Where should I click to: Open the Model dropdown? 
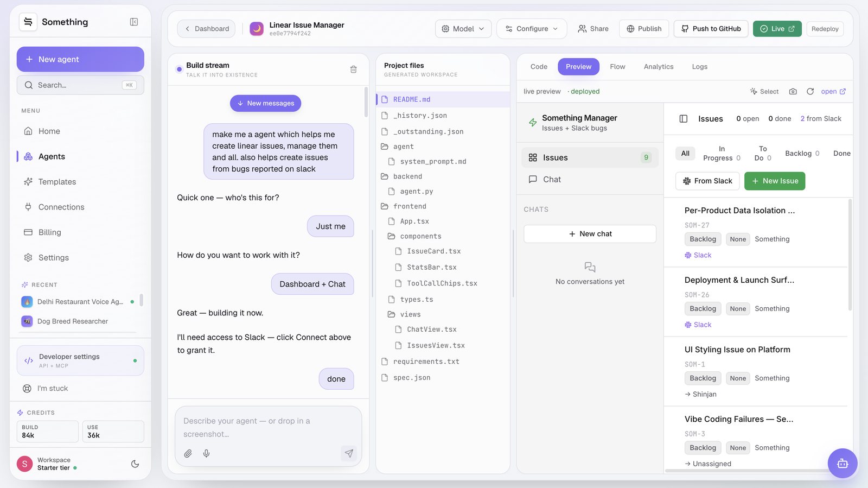(463, 29)
